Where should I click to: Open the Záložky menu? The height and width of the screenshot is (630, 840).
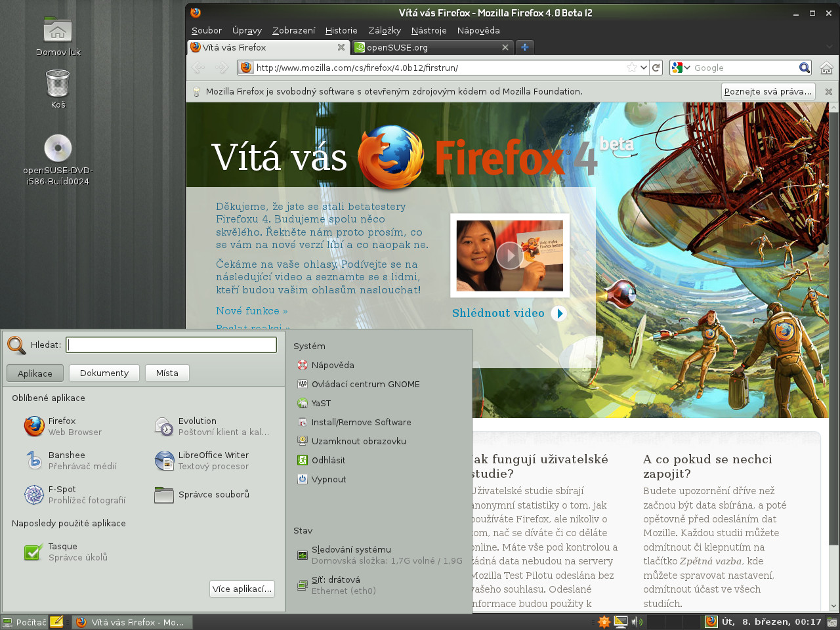tap(385, 30)
